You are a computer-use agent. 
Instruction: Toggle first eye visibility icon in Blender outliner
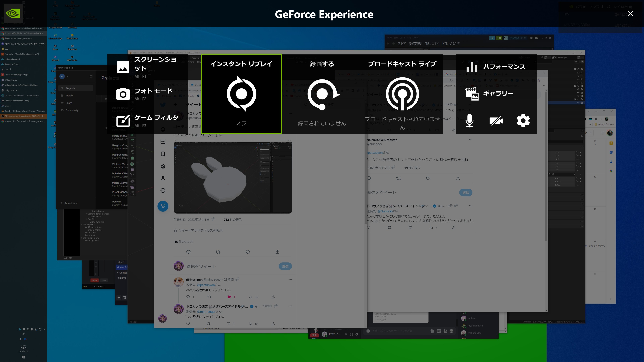tap(578, 69)
